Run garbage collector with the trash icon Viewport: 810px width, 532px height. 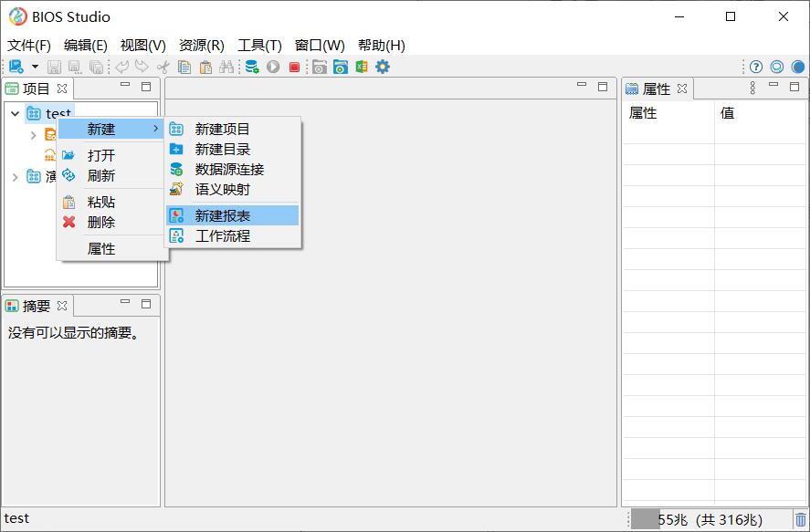point(800,519)
